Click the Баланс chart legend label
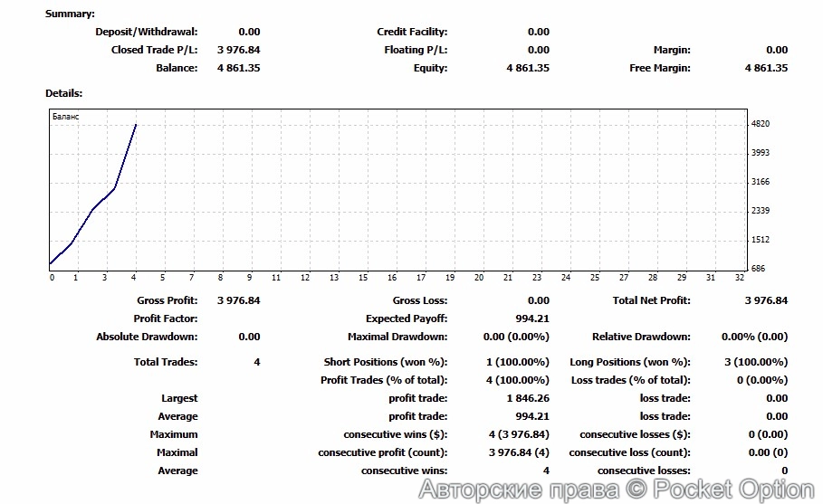Viewport: 823px width, 504px height. click(66, 116)
